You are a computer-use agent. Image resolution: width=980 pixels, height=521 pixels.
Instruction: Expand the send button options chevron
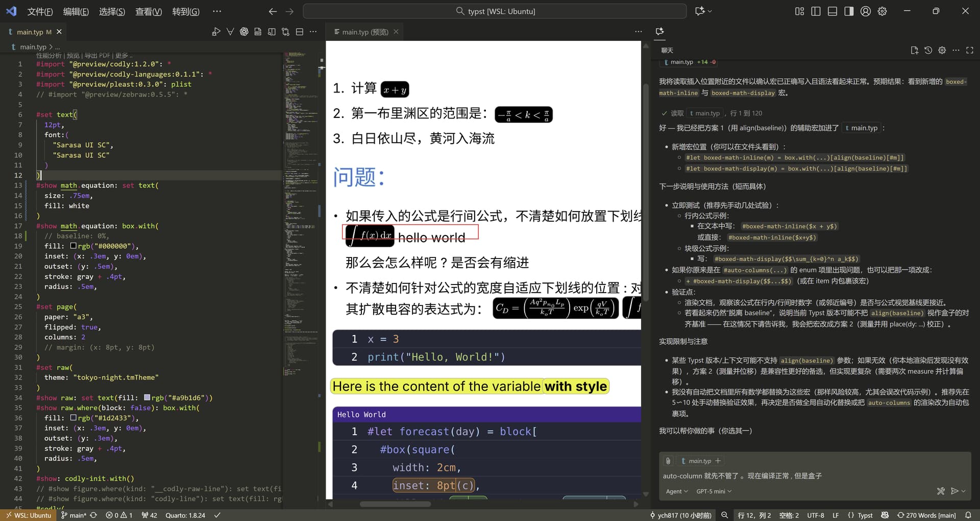coord(964,491)
